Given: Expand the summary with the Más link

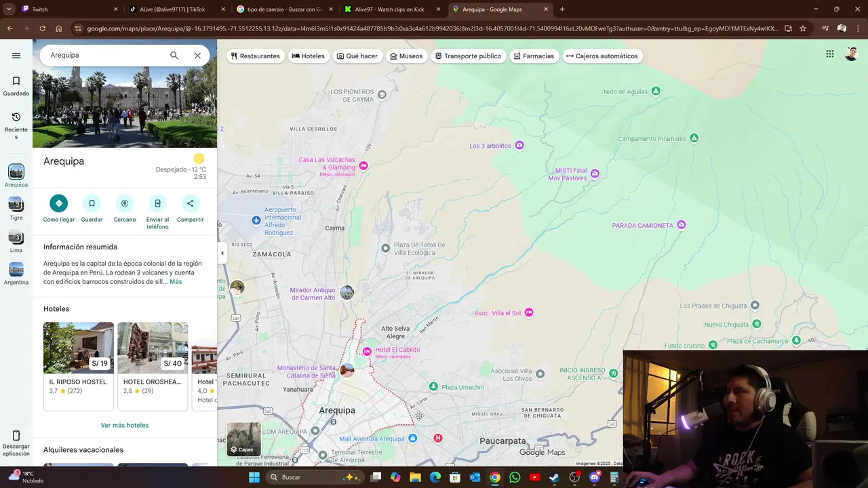Looking at the screenshot, I should [176, 282].
